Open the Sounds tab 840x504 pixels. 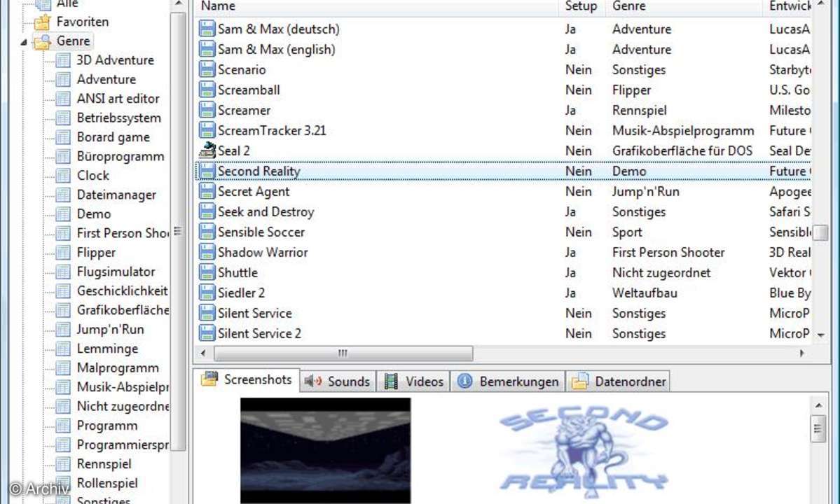[x=338, y=381]
